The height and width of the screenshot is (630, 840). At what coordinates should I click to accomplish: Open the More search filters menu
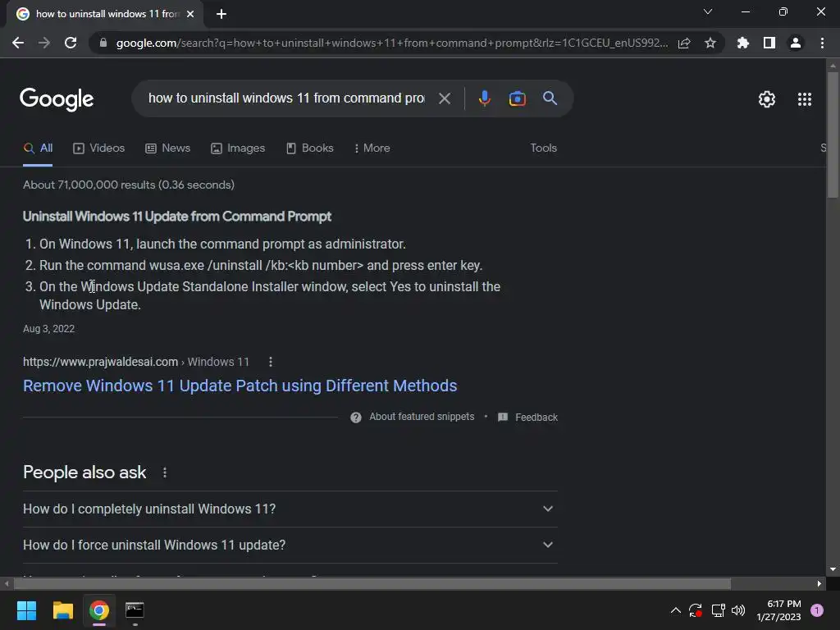click(x=372, y=148)
